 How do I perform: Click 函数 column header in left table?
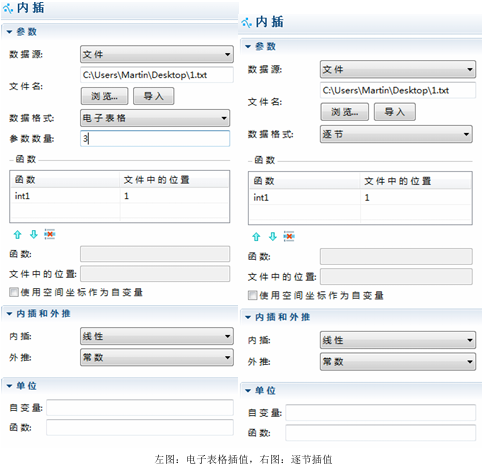[65, 180]
